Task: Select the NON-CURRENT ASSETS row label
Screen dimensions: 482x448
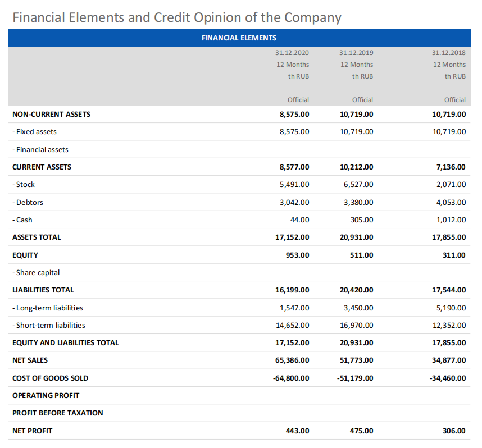Action: (51, 115)
